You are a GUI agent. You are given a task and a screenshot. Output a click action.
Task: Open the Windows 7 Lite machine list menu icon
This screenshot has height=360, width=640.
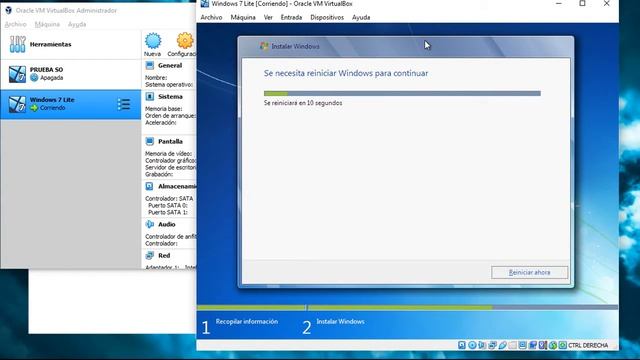tap(124, 104)
